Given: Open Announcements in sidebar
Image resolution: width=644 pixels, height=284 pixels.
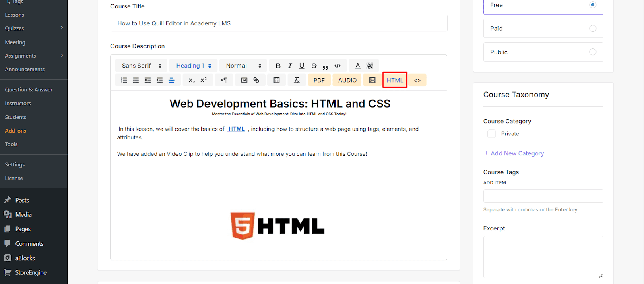Looking at the screenshot, I should [25, 69].
